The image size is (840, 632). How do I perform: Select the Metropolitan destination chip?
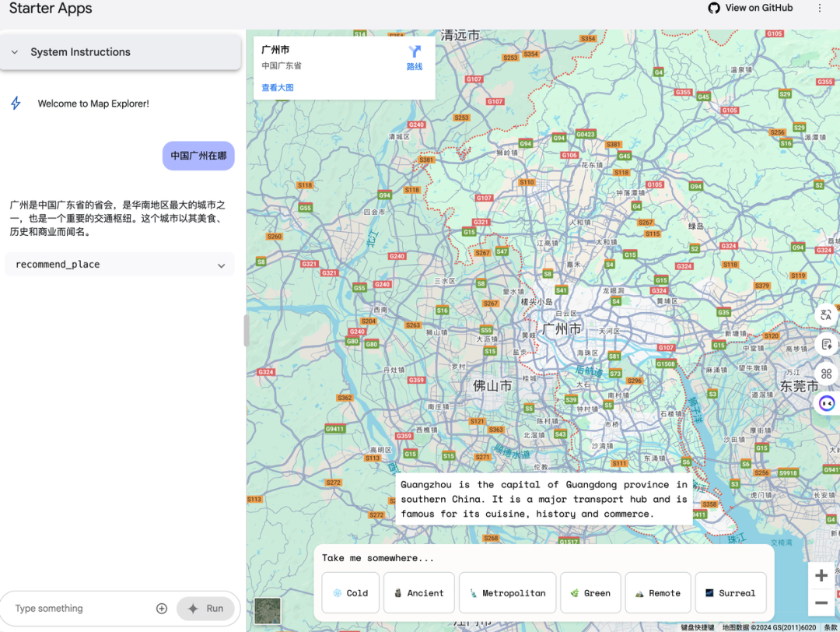point(507,593)
